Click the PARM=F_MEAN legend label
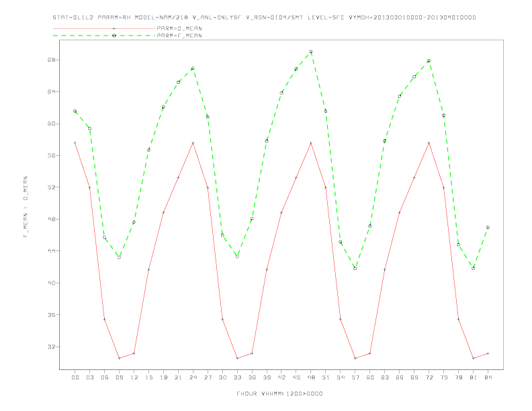This screenshot has width=532, height=411. click(179, 36)
